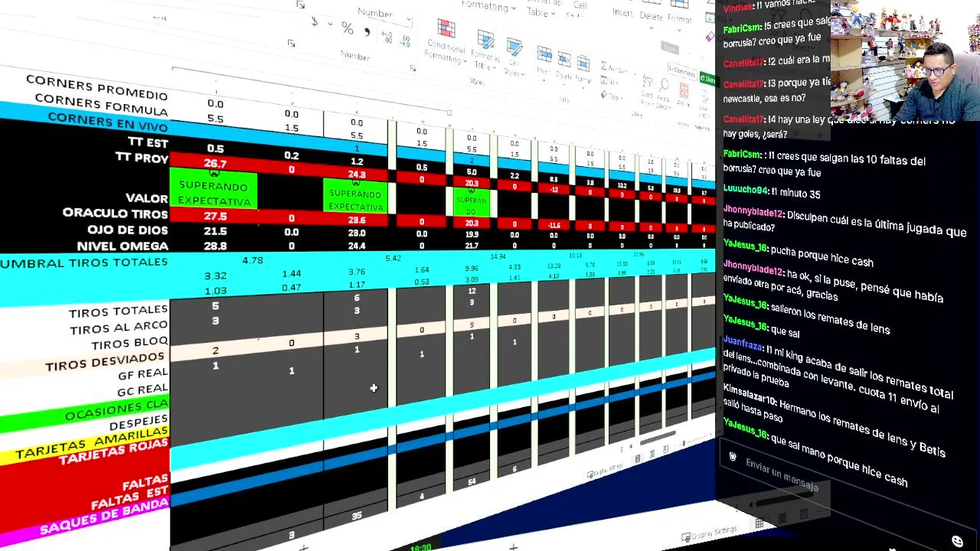Click the green Share button
980x551 pixels.
(x=709, y=79)
